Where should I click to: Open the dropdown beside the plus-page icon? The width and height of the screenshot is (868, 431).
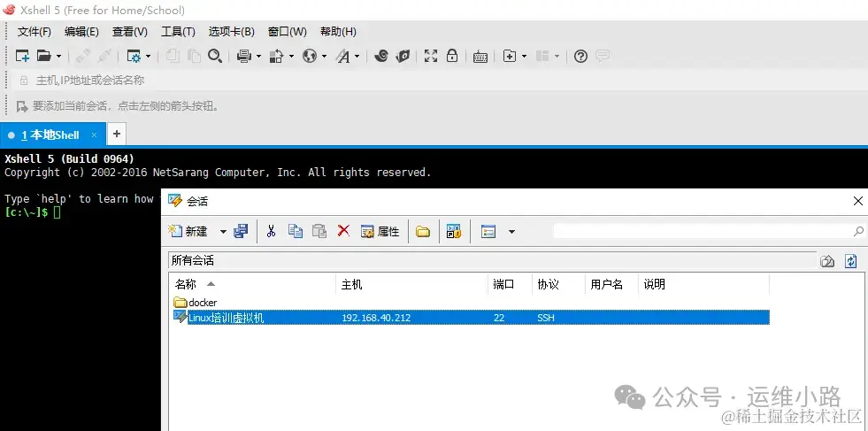(524, 56)
